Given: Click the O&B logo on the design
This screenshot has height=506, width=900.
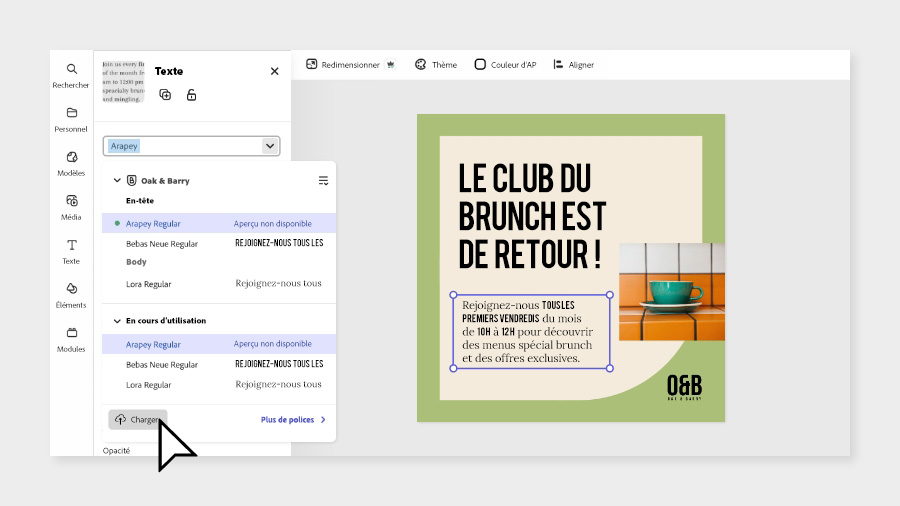Looking at the screenshot, I should click(684, 387).
